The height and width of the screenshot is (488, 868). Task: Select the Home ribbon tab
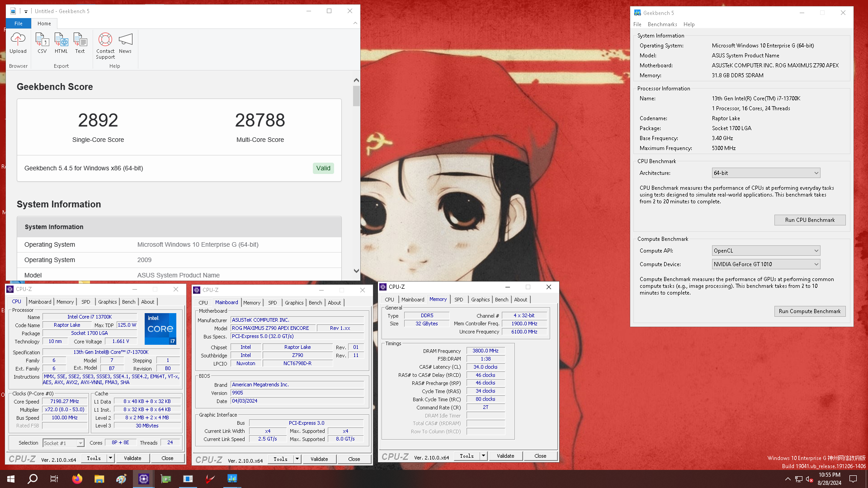tap(44, 23)
